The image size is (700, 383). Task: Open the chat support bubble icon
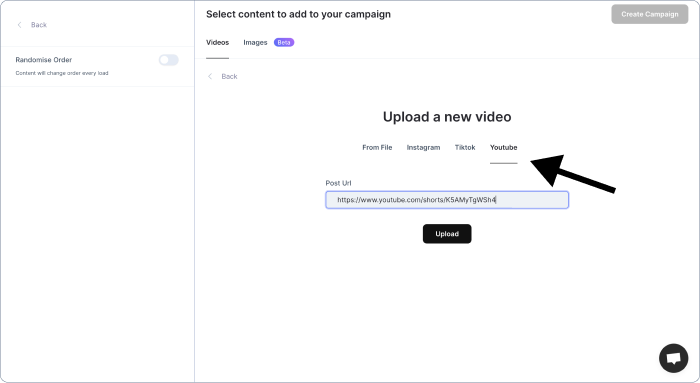pos(673,358)
